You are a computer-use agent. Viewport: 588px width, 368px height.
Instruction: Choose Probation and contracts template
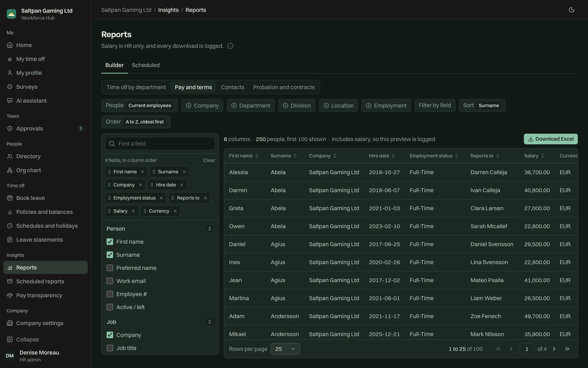click(284, 87)
